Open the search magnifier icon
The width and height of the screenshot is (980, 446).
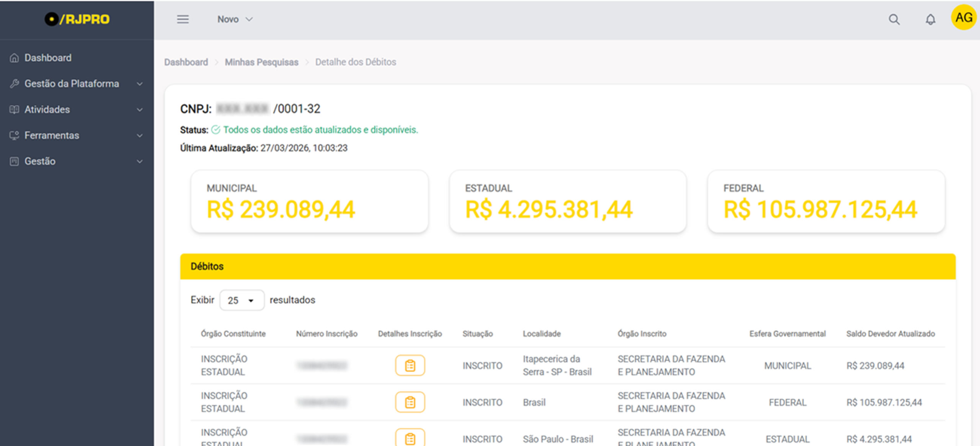[x=894, y=19]
